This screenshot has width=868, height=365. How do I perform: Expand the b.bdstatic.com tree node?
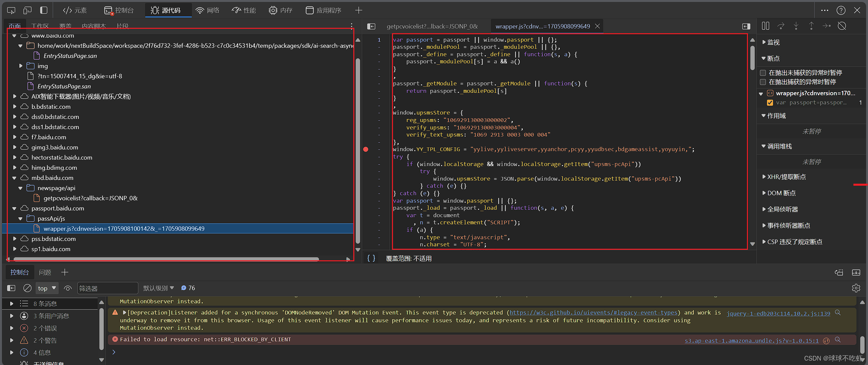pyautogui.click(x=15, y=107)
